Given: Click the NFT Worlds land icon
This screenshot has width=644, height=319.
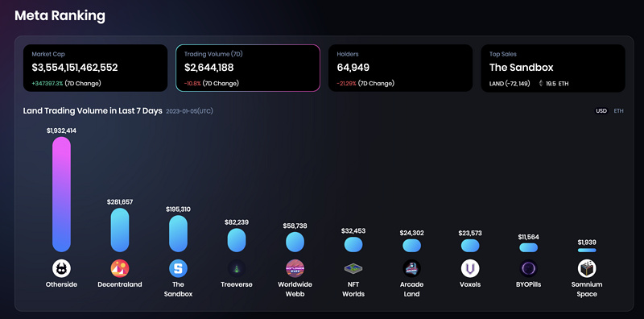Looking at the screenshot, I should coord(353,268).
